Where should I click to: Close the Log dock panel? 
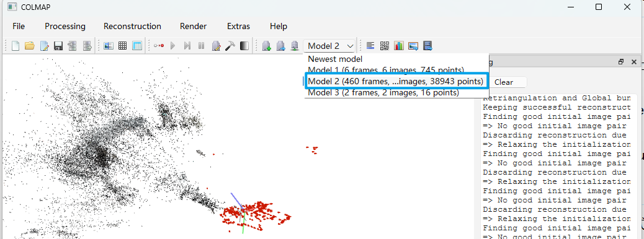(633, 62)
